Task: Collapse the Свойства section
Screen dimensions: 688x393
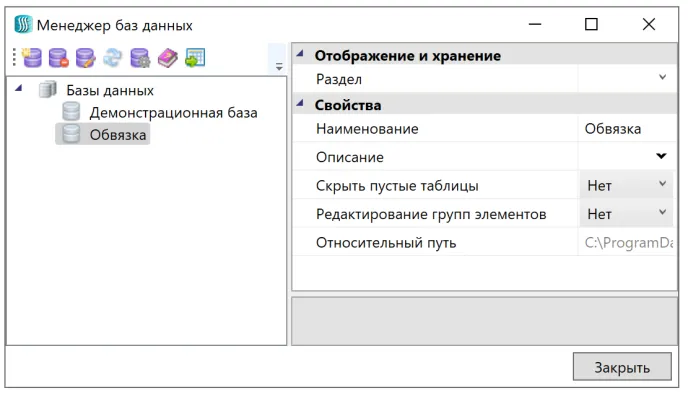Action: click(x=300, y=104)
